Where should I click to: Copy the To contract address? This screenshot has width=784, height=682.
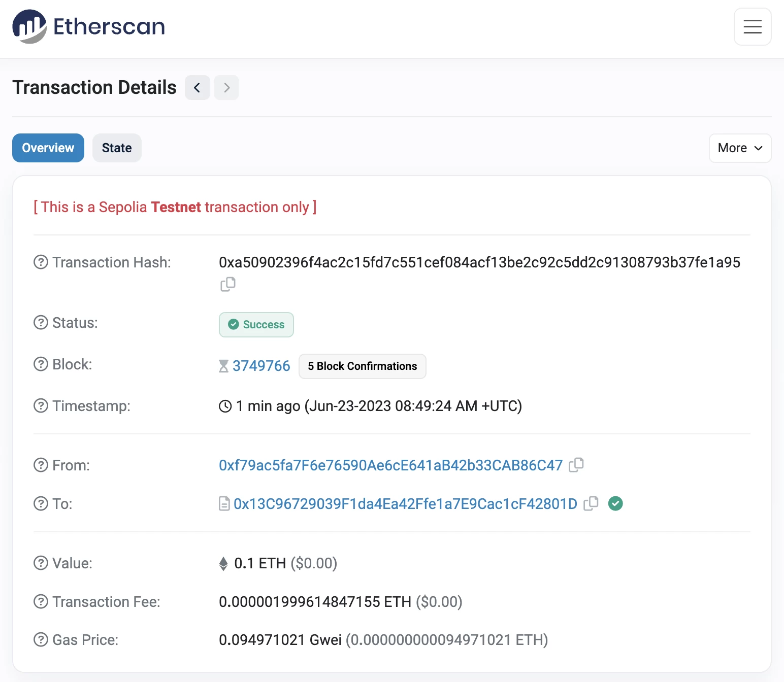591,503
